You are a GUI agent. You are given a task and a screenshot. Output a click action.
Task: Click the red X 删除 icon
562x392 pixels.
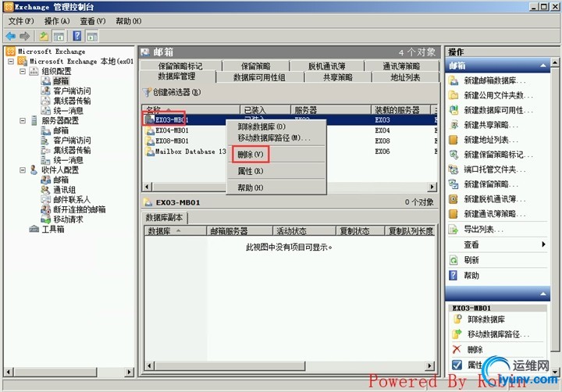[x=457, y=349]
